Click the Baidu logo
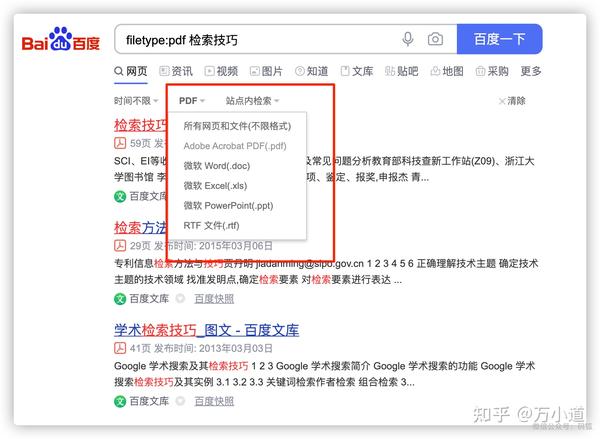This screenshot has width=600, height=439. point(60,39)
